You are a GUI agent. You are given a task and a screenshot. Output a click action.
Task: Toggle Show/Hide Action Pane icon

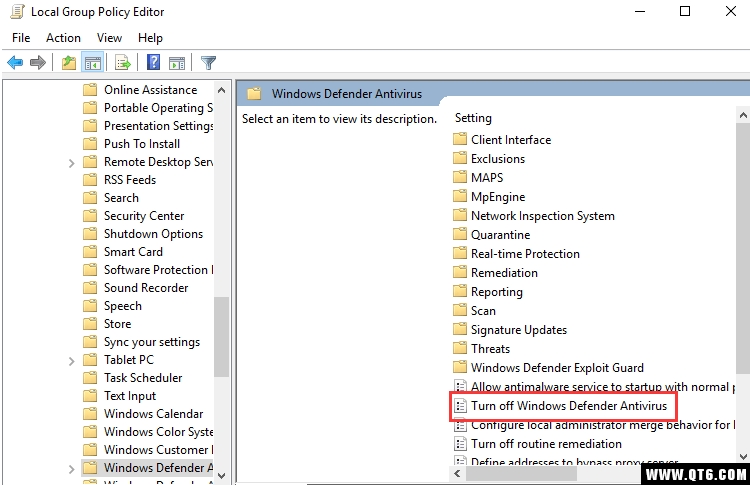point(177,63)
